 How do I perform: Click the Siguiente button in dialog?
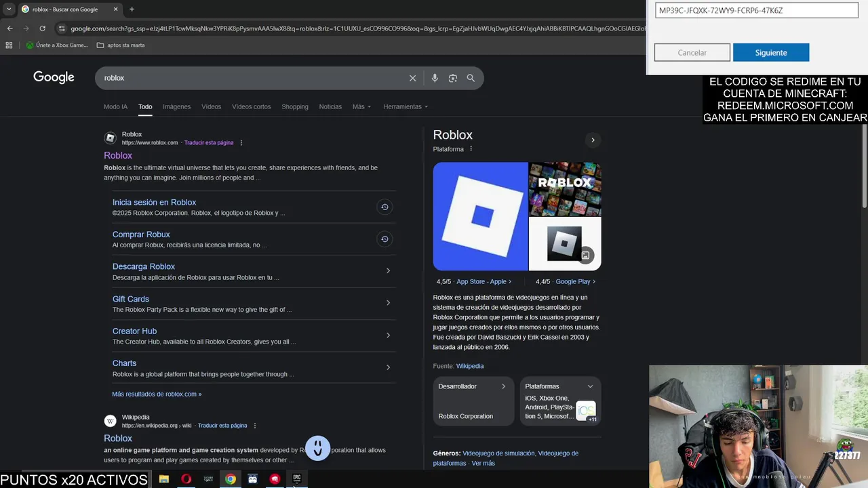pos(771,52)
